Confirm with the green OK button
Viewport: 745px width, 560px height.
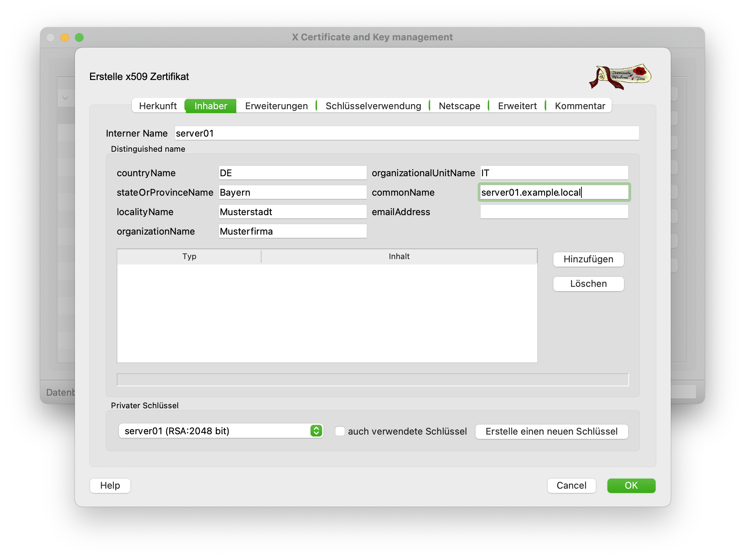click(x=631, y=485)
